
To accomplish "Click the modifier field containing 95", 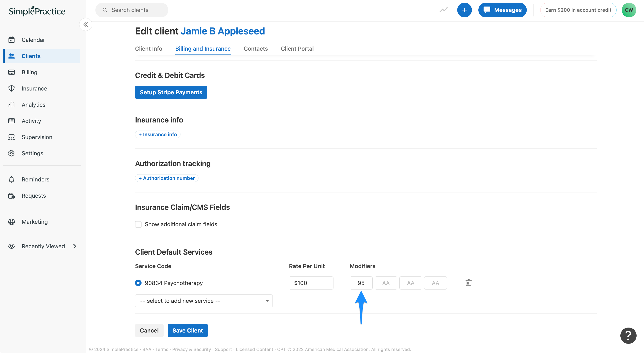I will click(361, 283).
